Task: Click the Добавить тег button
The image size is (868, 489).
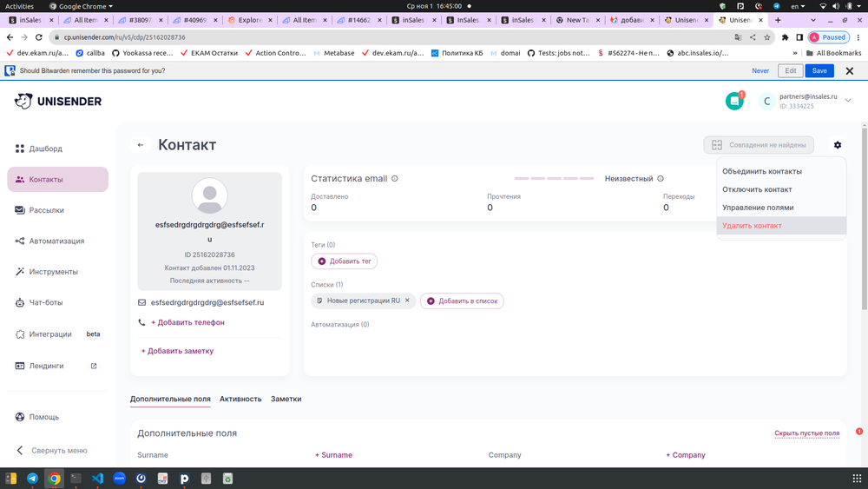Action: coord(345,261)
